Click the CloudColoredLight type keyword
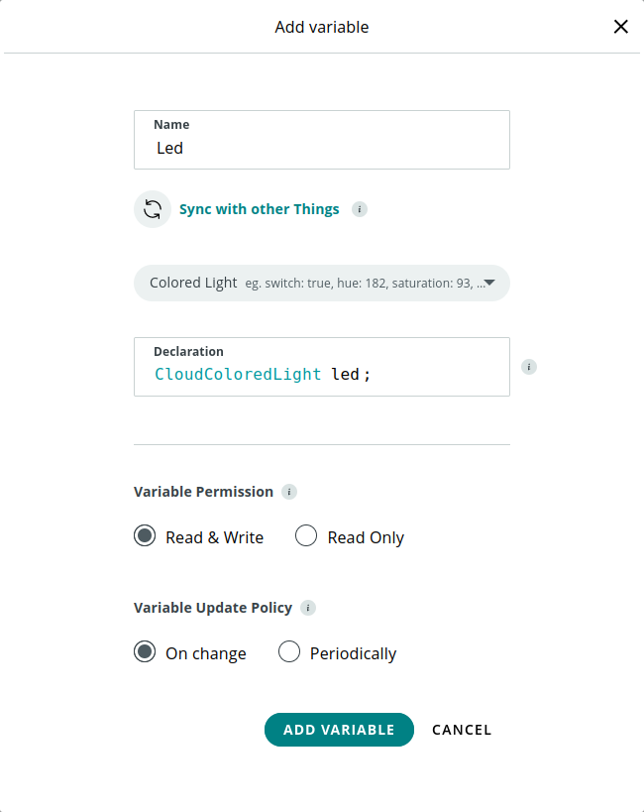Viewport: 644px width, 812px height. pyautogui.click(x=236, y=374)
